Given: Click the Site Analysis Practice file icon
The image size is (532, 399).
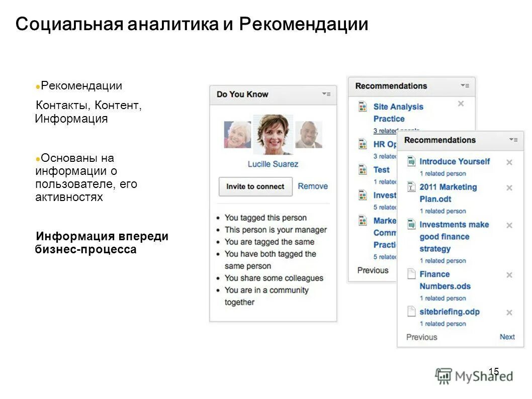Looking at the screenshot, I should pyautogui.click(x=363, y=107).
